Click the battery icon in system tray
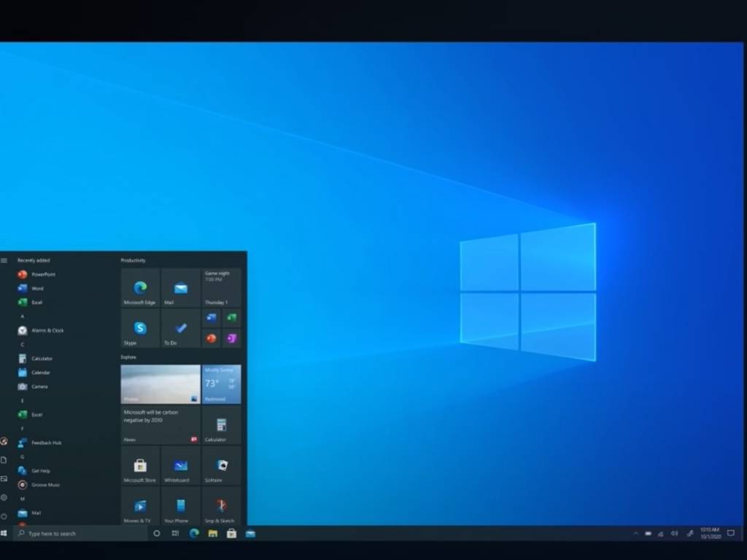This screenshot has height=560, width=747. (x=649, y=534)
